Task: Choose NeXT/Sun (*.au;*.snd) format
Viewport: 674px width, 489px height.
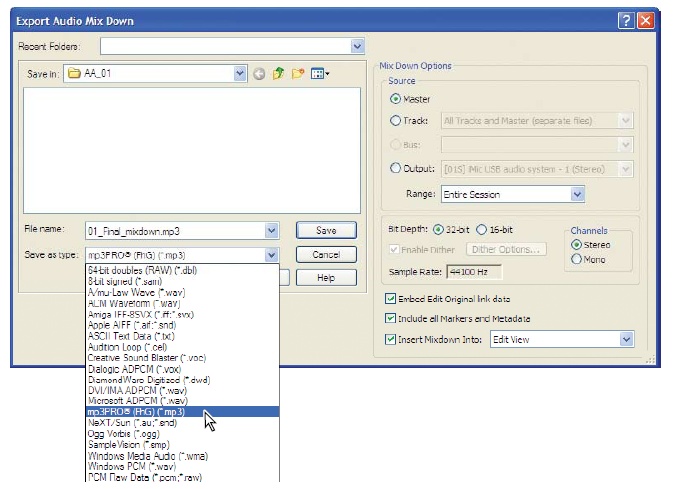Action: click(182, 423)
